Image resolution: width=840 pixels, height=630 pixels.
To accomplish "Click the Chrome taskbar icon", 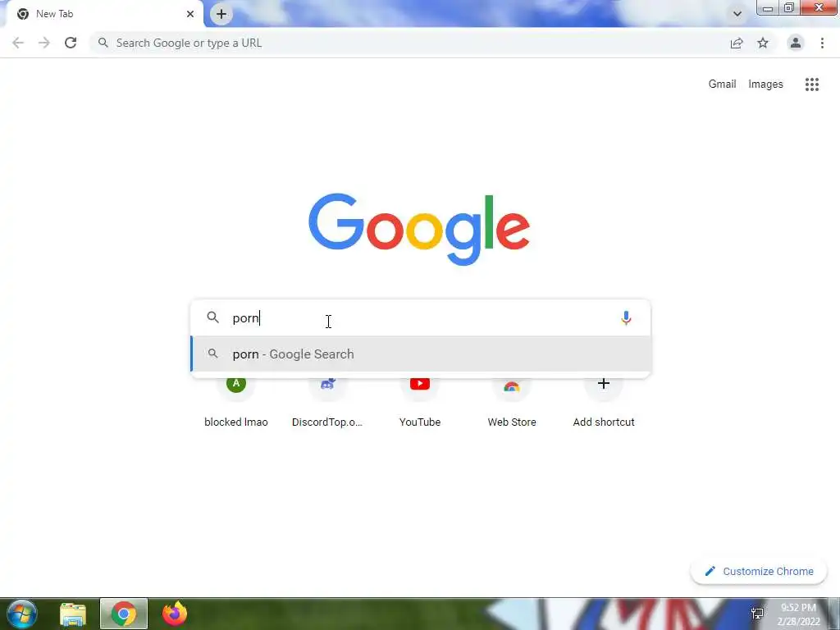I will pyautogui.click(x=124, y=614).
